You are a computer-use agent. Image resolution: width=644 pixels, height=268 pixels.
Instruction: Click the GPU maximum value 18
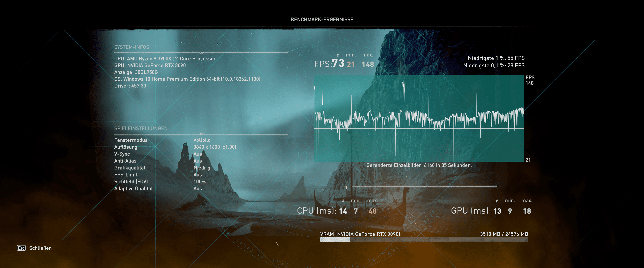click(x=527, y=211)
